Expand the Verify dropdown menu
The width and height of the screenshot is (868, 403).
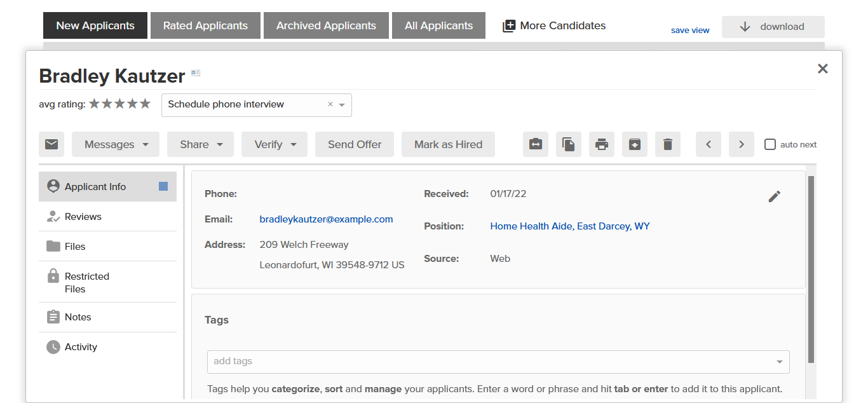274,144
